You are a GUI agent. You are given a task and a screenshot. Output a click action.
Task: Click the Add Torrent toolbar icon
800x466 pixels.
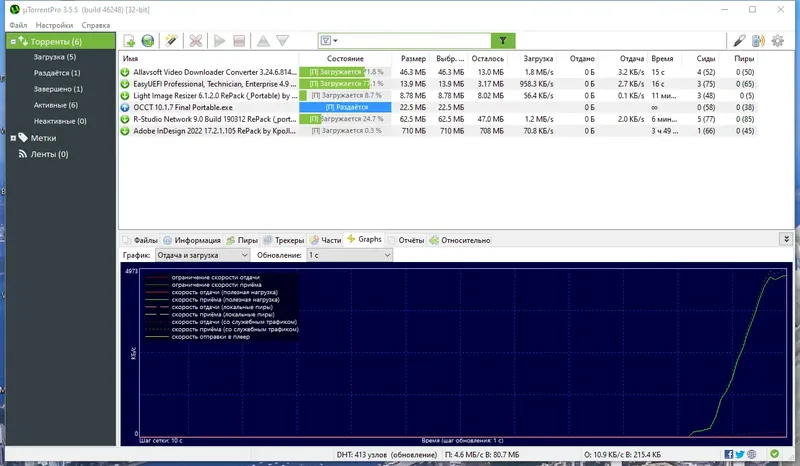[129, 41]
